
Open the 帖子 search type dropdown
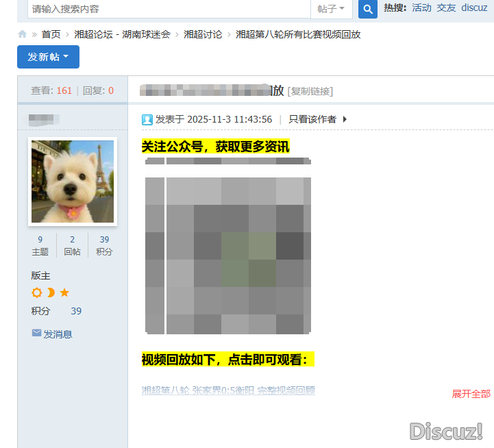pos(332,9)
